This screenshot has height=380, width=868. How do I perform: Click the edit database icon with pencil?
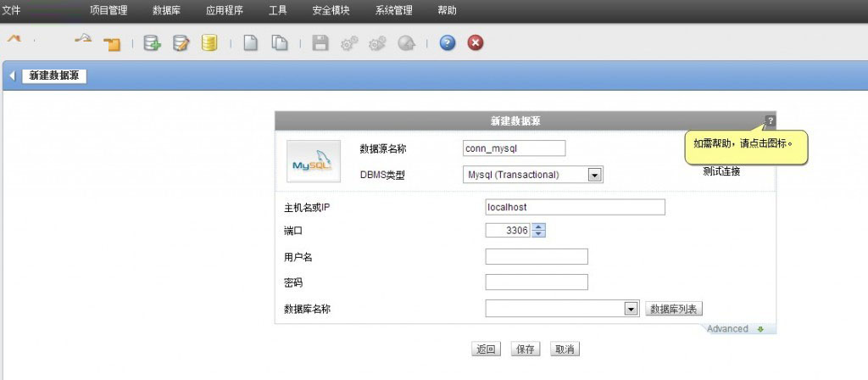click(181, 43)
